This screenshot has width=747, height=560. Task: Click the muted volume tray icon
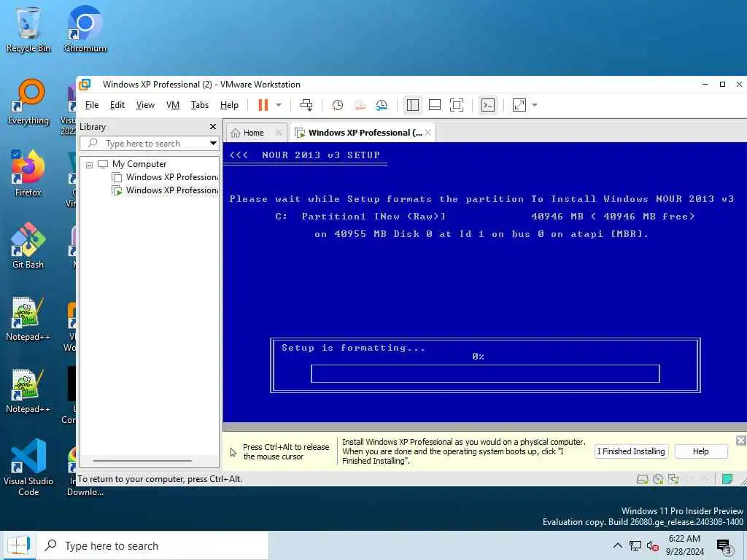click(x=653, y=545)
